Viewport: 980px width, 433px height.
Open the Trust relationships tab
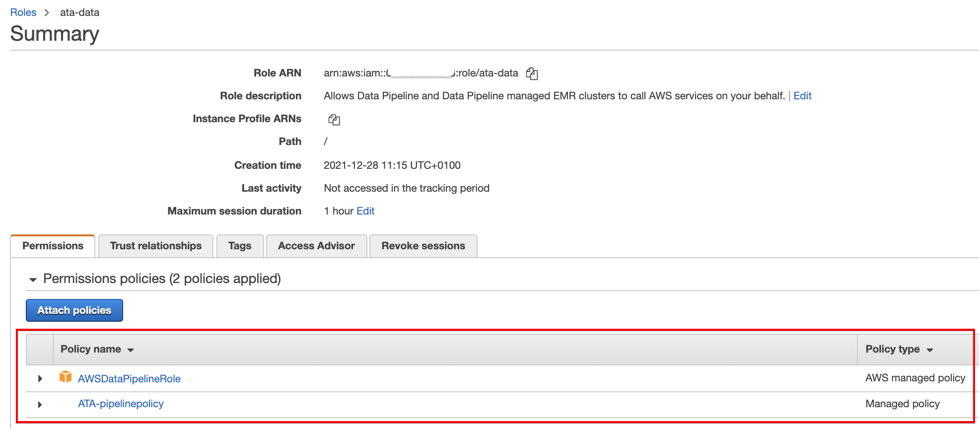[x=156, y=246]
